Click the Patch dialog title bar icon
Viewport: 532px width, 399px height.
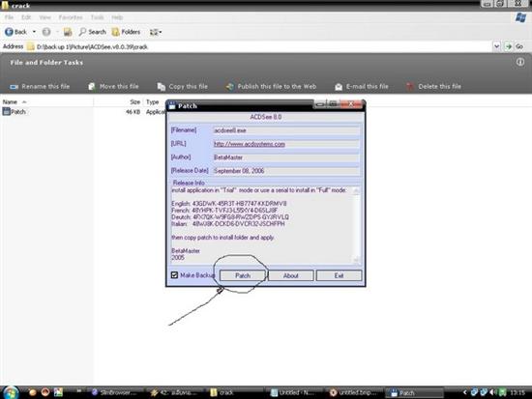172,105
